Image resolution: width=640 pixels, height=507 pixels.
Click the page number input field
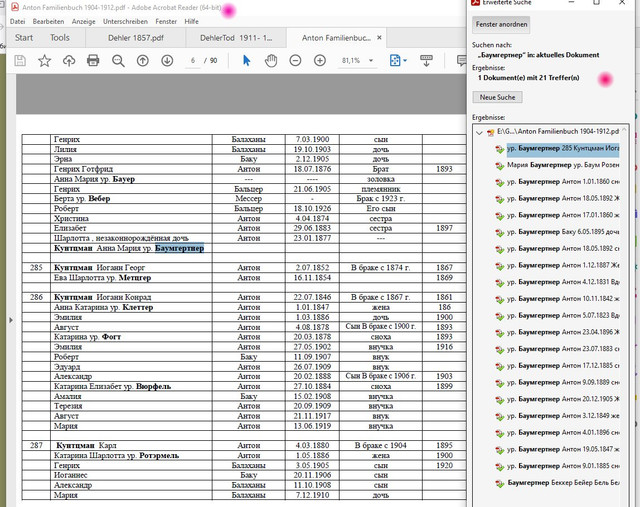[x=193, y=61]
